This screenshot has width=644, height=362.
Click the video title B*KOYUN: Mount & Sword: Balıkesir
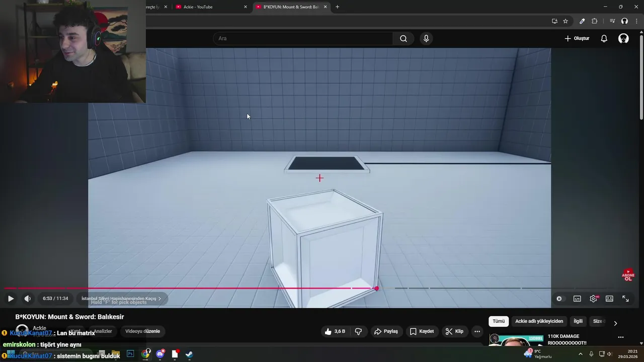click(x=69, y=317)
